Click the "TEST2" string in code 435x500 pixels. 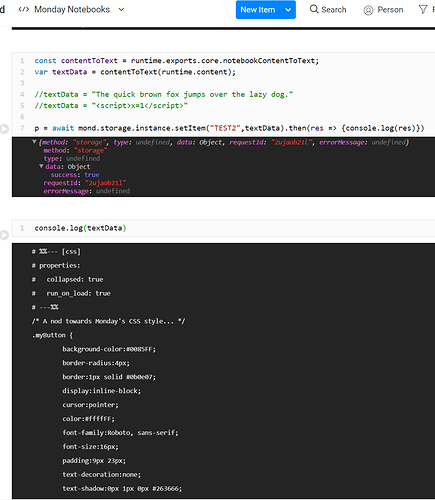click(x=225, y=128)
